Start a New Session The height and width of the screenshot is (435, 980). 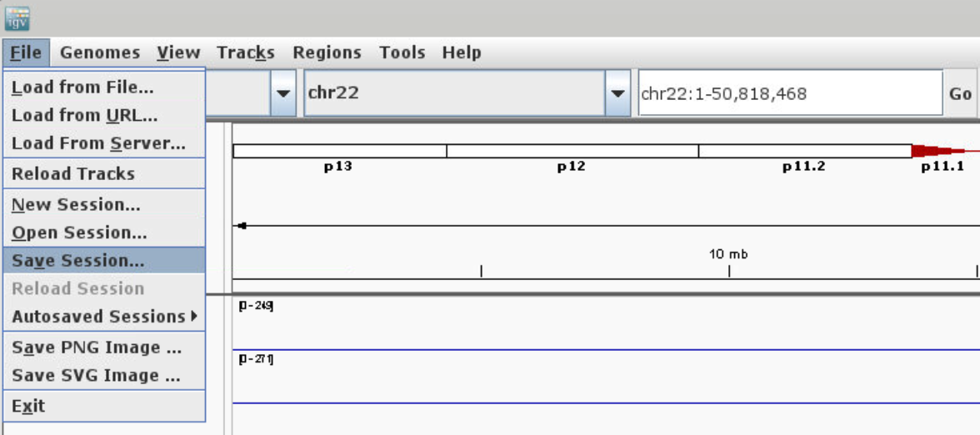click(x=76, y=205)
